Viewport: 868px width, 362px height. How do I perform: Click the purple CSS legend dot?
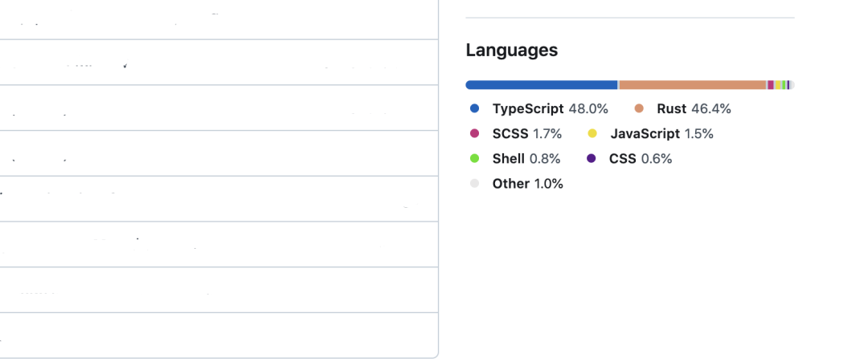(x=592, y=159)
